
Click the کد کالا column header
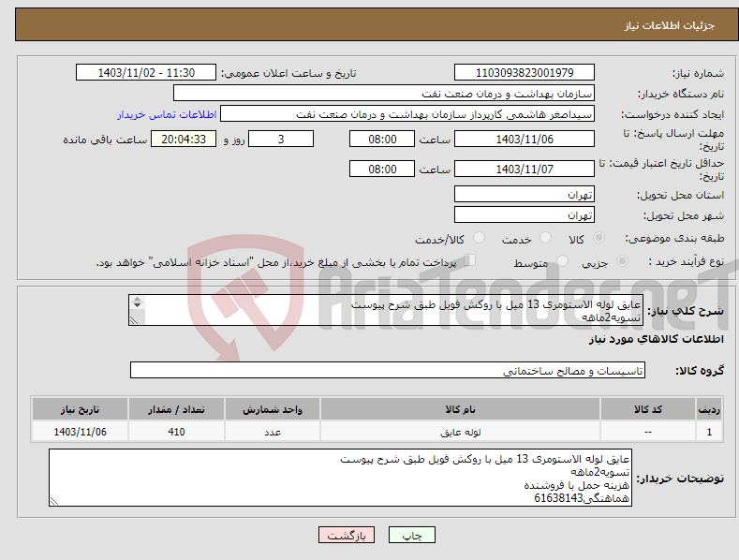648,409
